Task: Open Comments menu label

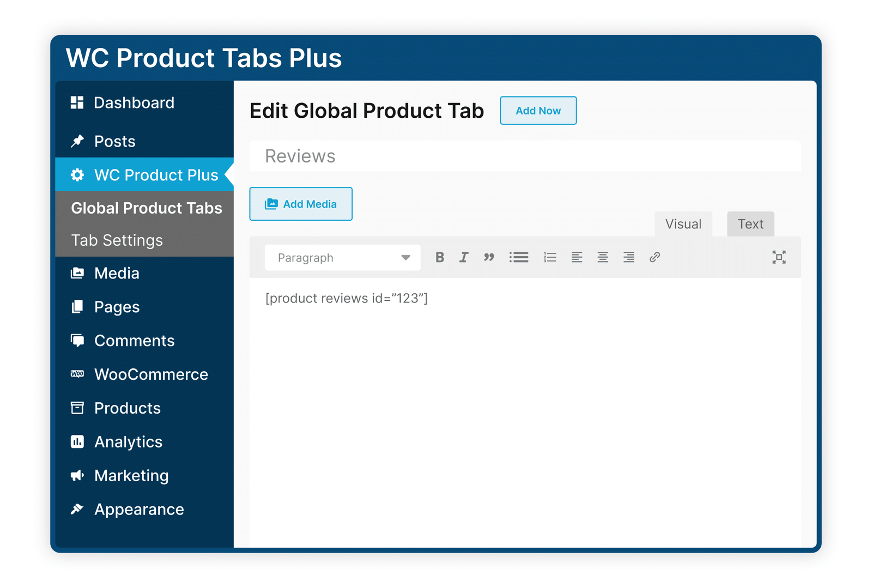Action: click(135, 341)
